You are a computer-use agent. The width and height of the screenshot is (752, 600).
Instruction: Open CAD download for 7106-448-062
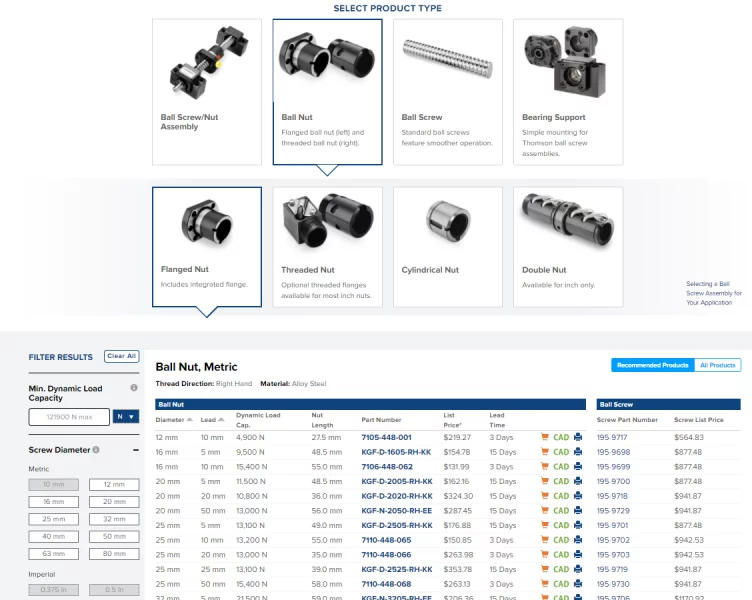click(x=561, y=466)
